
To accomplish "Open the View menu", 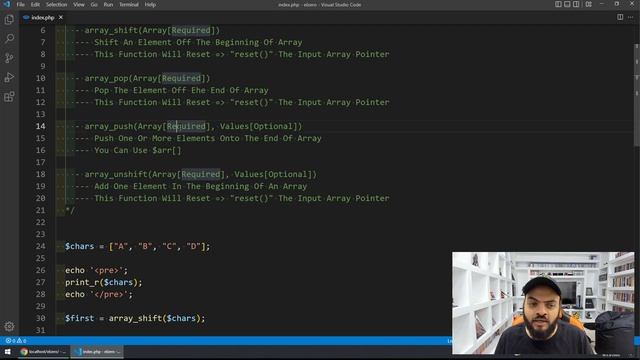I will coord(79,4).
